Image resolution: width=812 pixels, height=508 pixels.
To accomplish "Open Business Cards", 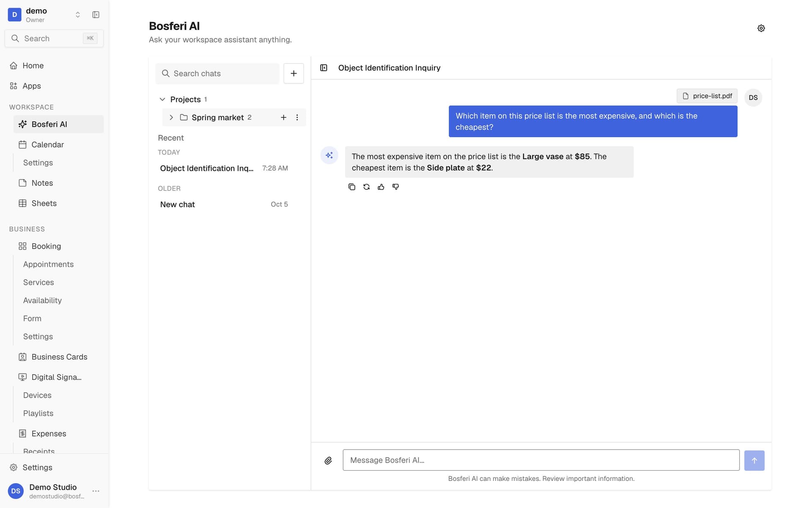I will (58, 357).
